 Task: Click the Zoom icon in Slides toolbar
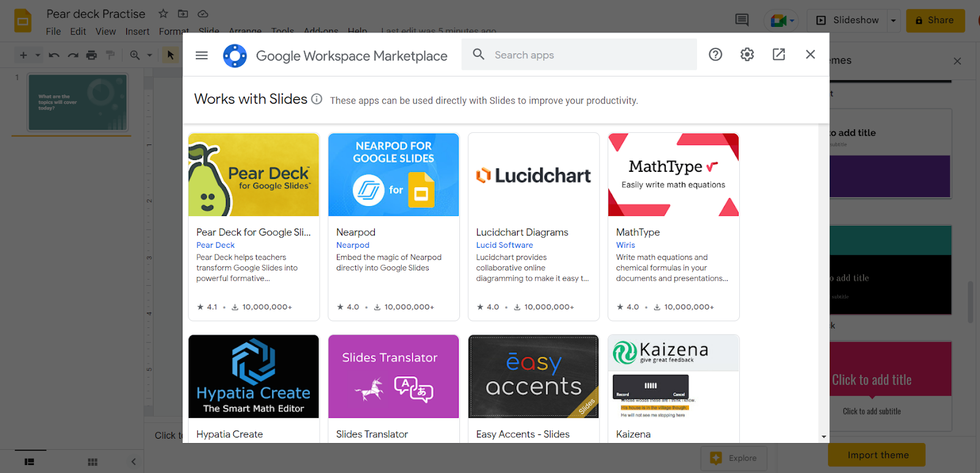pyautogui.click(x=135, y=55)
